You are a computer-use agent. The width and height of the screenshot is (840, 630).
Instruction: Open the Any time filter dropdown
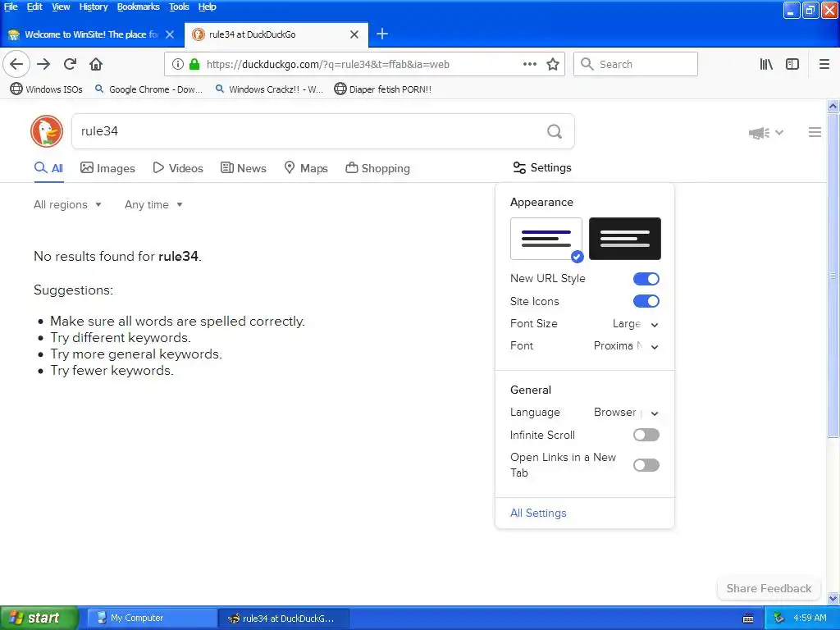point(153,204)
